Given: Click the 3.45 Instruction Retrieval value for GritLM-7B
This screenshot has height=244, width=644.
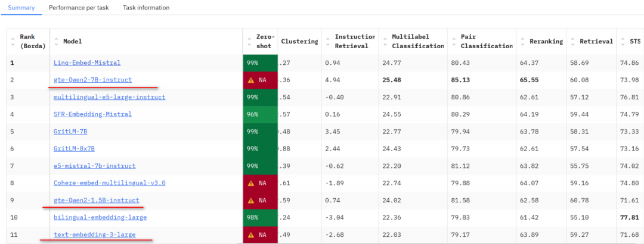Looking at the screenshot, I should (333, 132).
